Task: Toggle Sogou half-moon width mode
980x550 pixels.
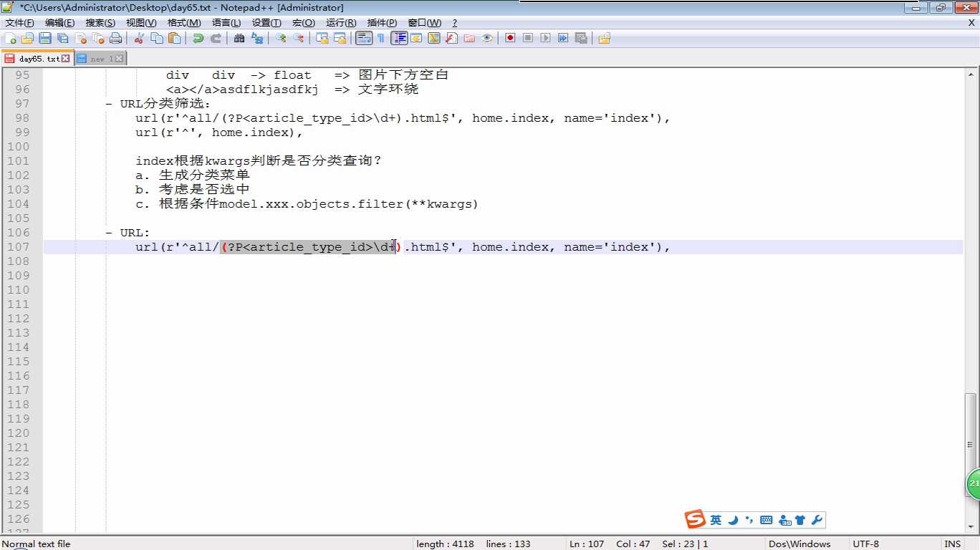Action: click(733, 520)
